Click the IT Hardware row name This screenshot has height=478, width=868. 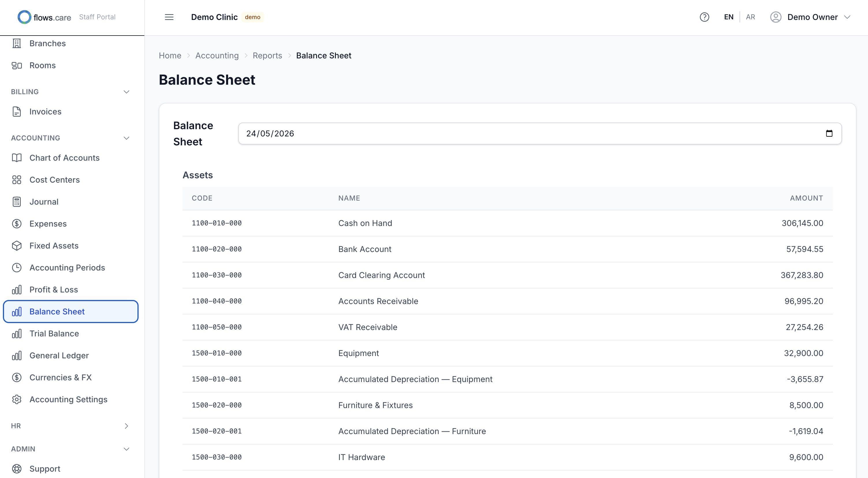click(x=362, y=457)
